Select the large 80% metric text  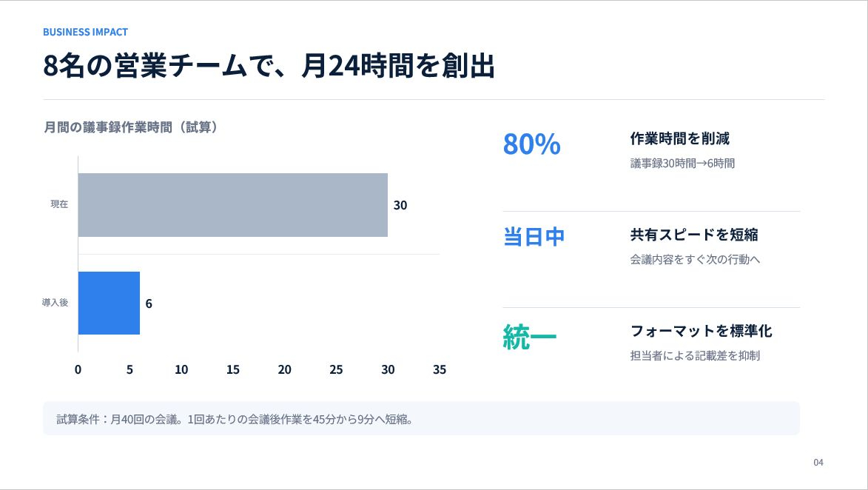point(531,144)
